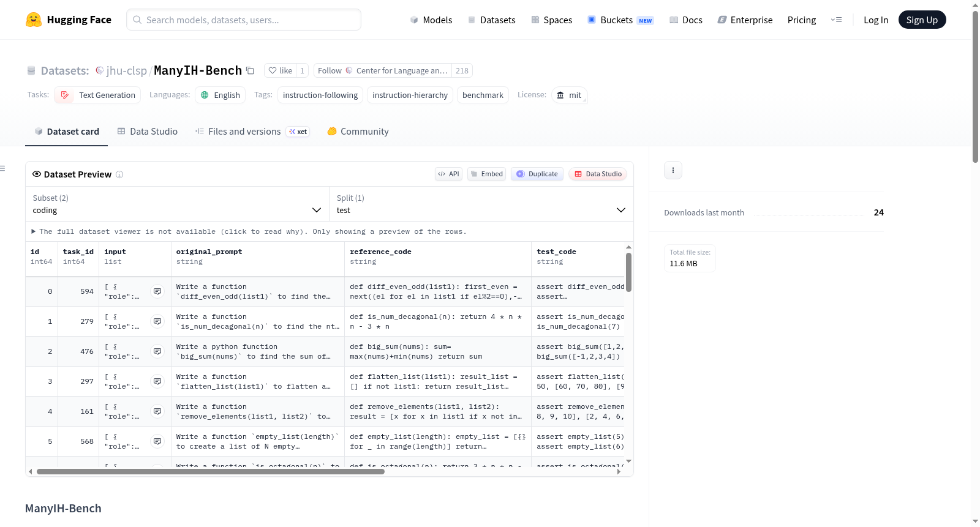Click the instruction-hierarchy tag

[410, 95]
